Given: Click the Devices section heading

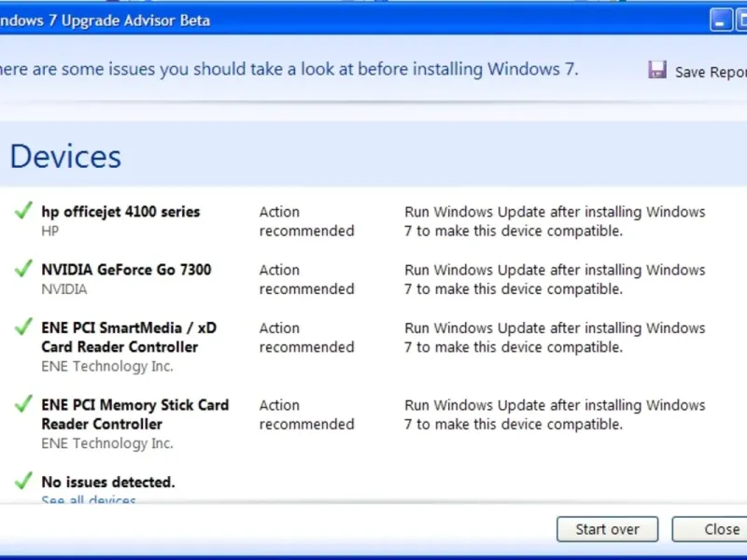Looking at the screenshot, I should (65, 156).
